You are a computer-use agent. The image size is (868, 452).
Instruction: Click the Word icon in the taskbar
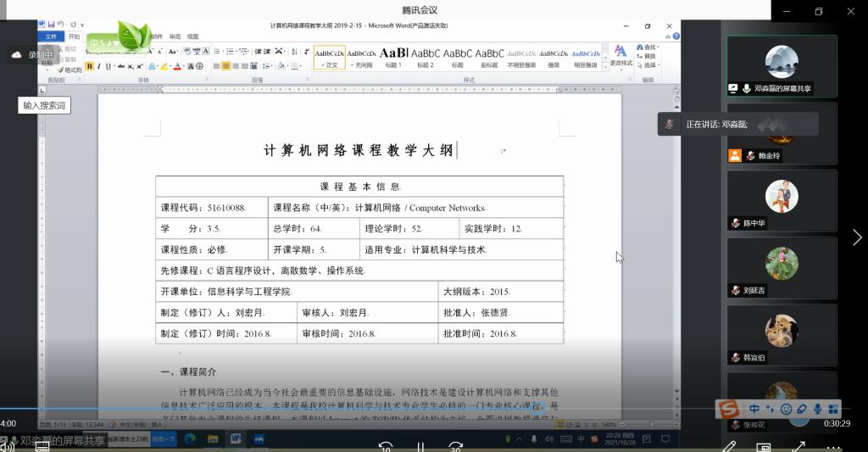(x=236, y=439)
